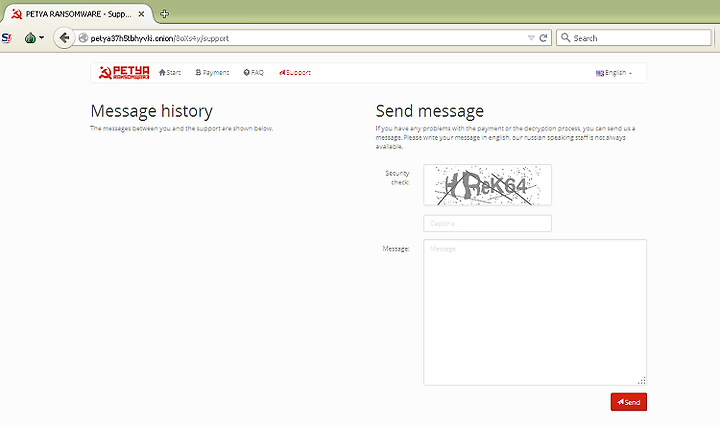This screenshot has height=425, width=720.
Task: Click the Tor onion button dropdown
Action: point(34,38)
